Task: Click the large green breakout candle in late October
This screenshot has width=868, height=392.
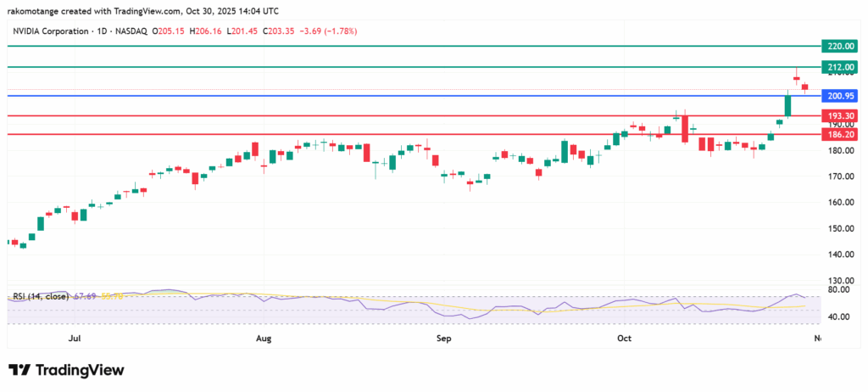Action: click(x=787, y=105)
